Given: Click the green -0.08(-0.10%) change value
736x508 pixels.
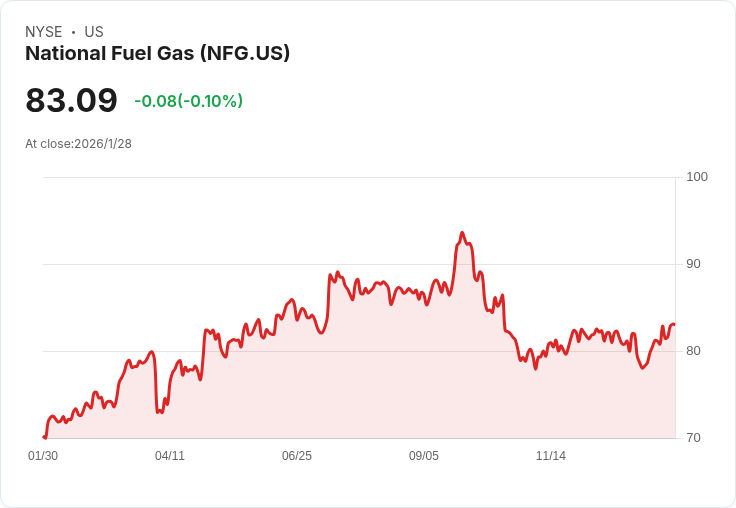Looking at the screenshot, I should tap(189, 101).
